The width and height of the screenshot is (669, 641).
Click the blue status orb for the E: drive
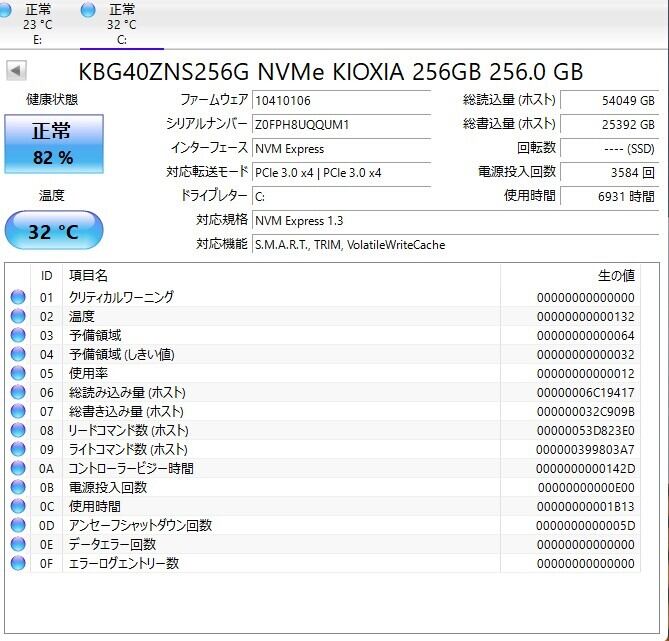tap(6, 10)
